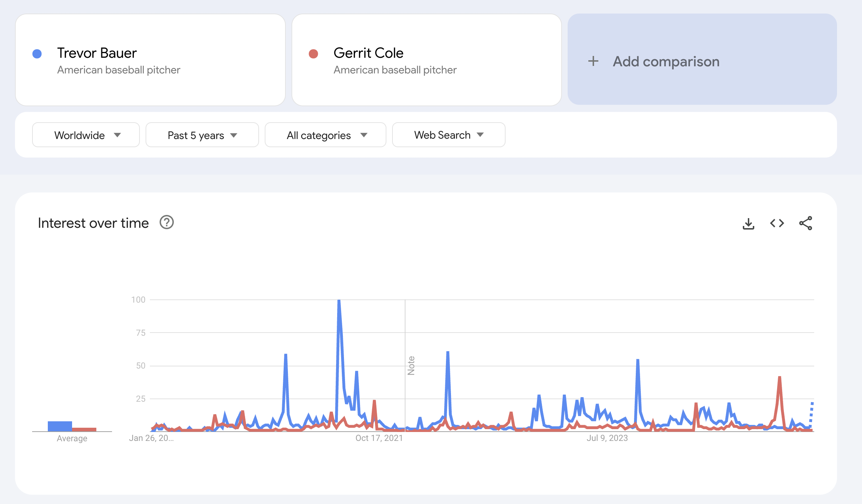Open the Web Search type dropdown

(448, 135)
